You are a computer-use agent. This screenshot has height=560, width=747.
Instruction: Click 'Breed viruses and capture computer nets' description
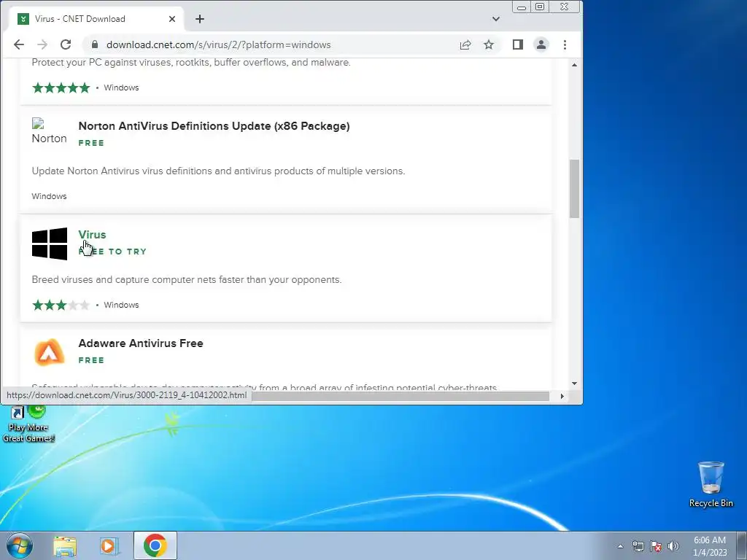(x=187, y=279)
